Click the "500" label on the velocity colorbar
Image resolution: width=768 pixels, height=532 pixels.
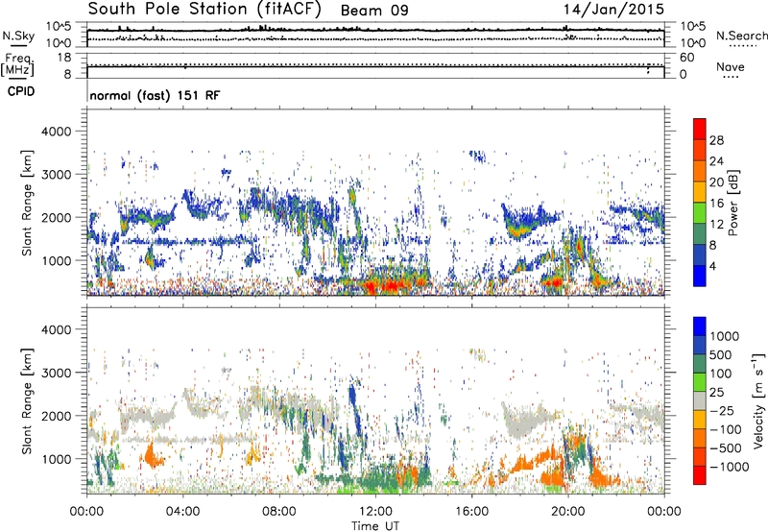click(x=723, y=355)
